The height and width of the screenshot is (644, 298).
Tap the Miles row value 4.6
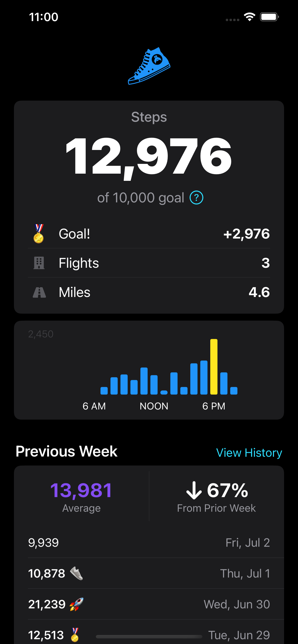click(259, 292)
